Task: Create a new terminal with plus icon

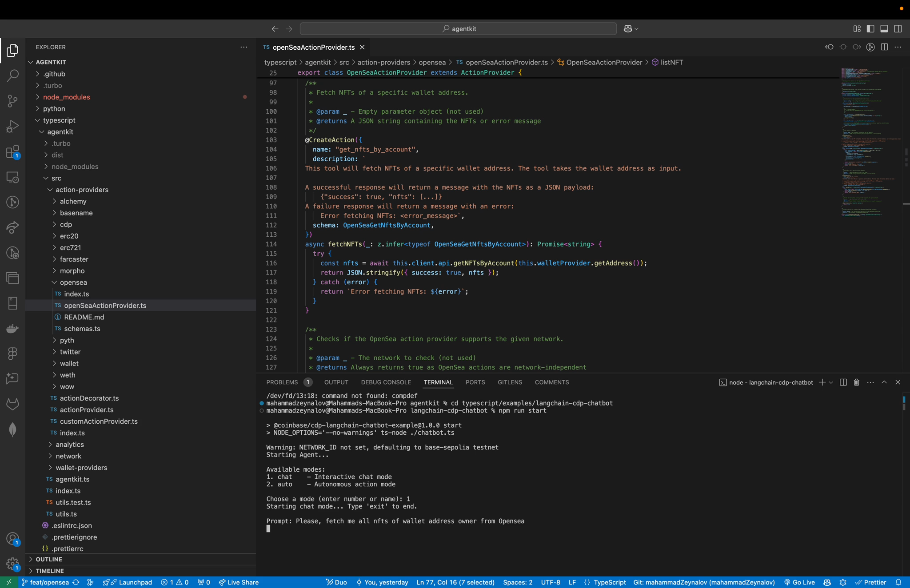Action: tap(822, 382)
